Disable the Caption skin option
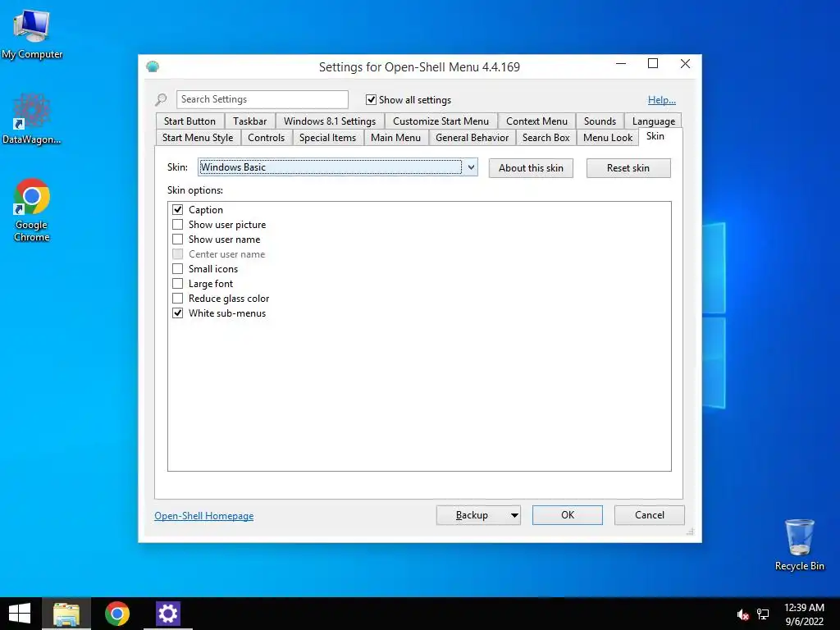 coord(177,209)
